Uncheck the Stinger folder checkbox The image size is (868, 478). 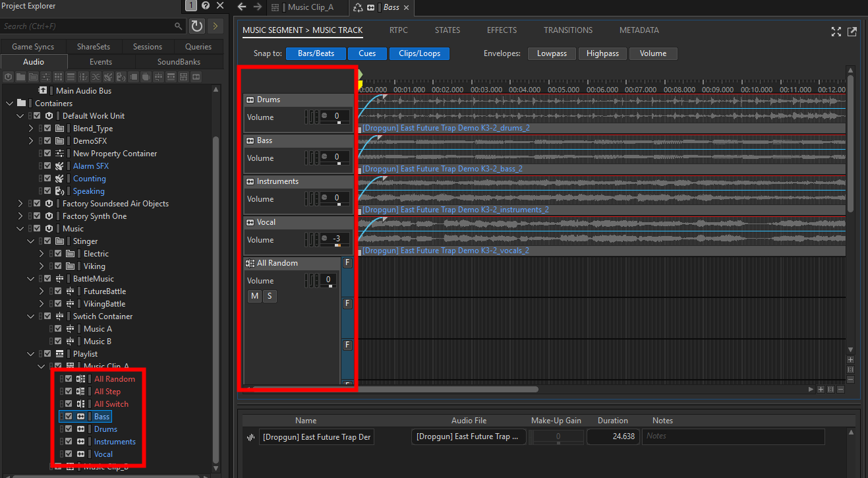tap(47, 241)
